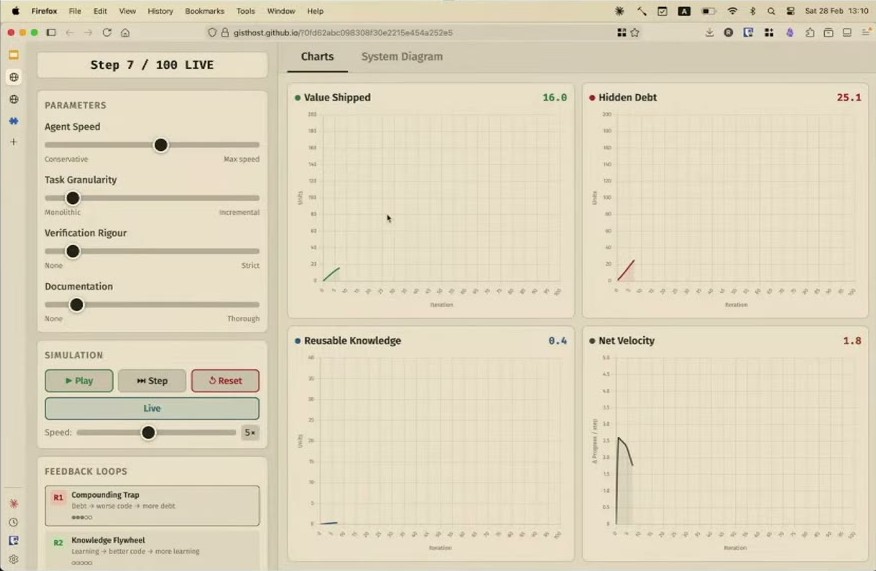Click the yellow panel icon in left sidebar

coord(14,55)
